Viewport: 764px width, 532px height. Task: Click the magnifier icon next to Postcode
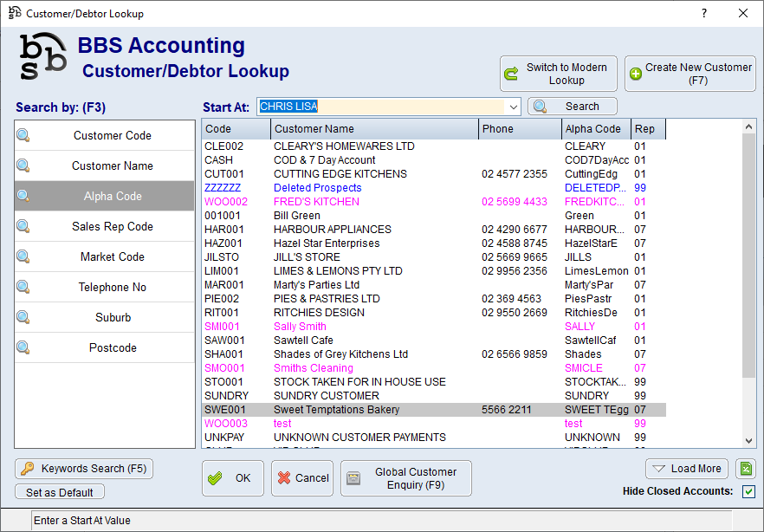pos(23,347)
